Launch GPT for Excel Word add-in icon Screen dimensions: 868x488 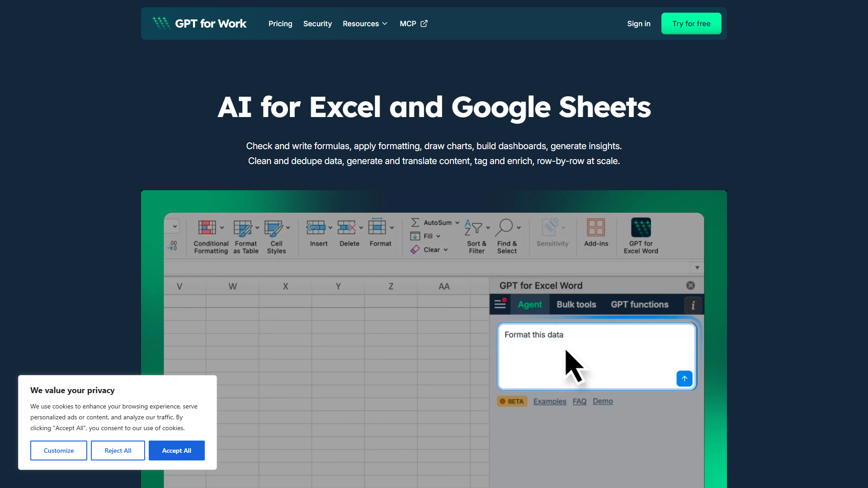click(641, 227)
